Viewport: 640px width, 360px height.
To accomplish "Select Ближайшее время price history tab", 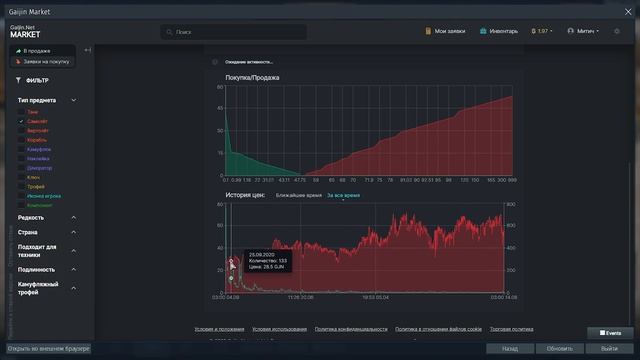I will point(299,196).
